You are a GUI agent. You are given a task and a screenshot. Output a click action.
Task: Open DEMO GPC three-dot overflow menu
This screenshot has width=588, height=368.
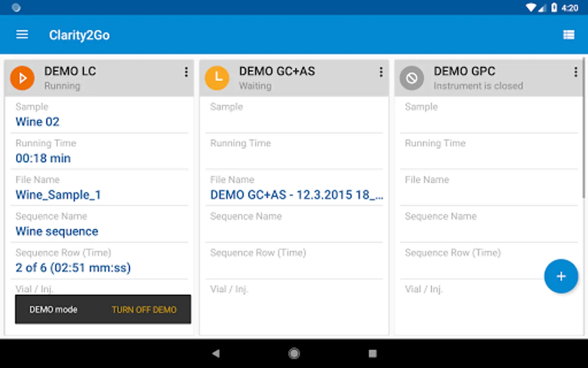(x=576, y=72)
